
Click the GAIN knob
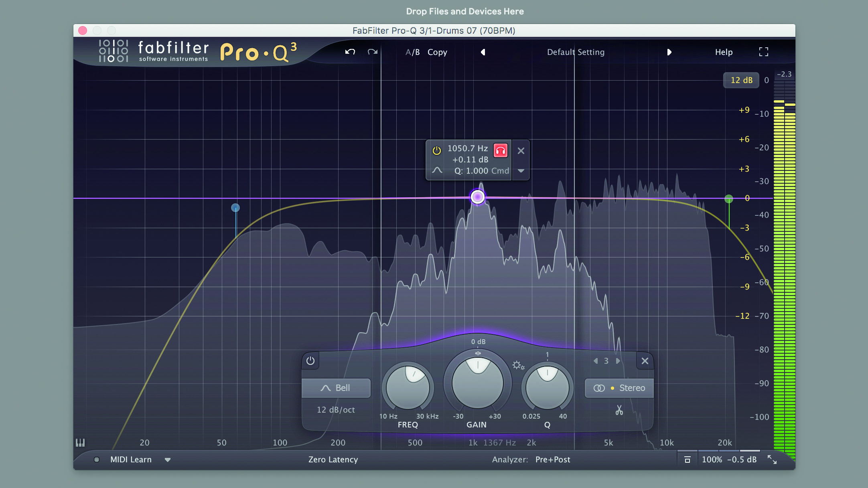click(478, 383)
